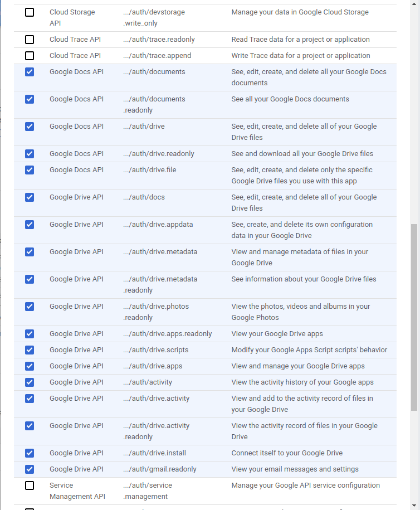This screenshot has width=420, height=510.
Task: Click 'See all your Google Docs documents' description
Action: pos(290,99)
